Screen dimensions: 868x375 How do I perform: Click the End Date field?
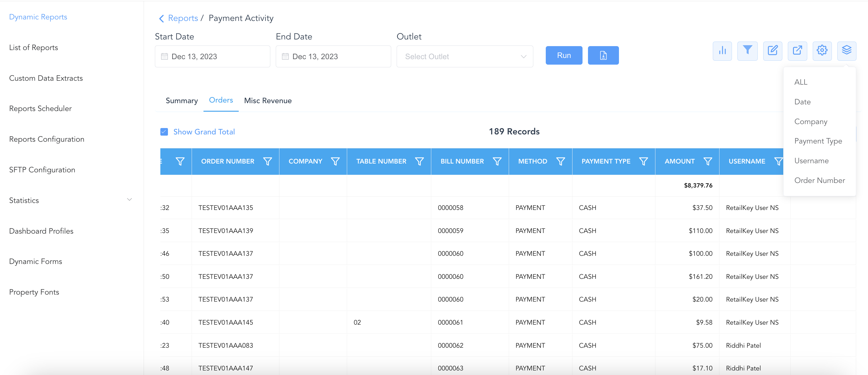point(333,56)
